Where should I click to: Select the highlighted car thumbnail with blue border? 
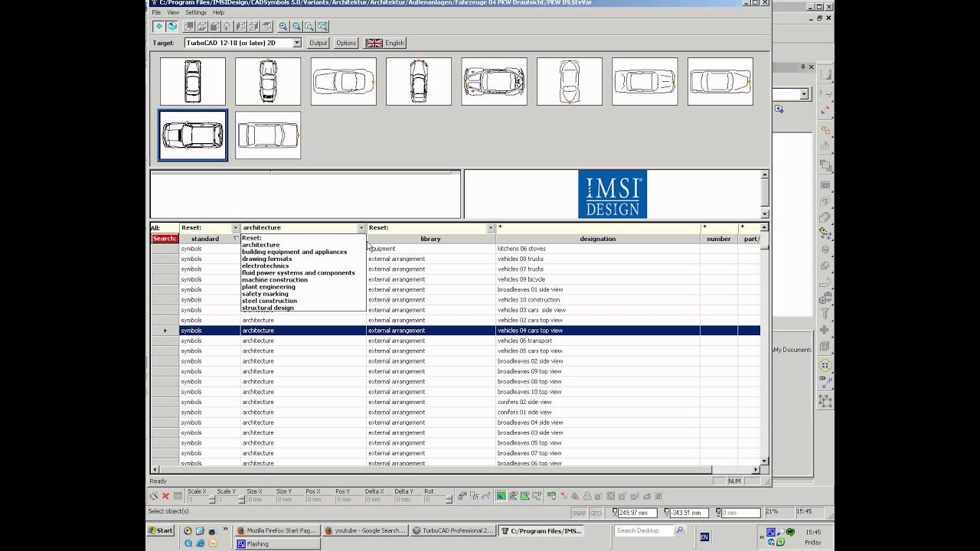coord(193,135)
